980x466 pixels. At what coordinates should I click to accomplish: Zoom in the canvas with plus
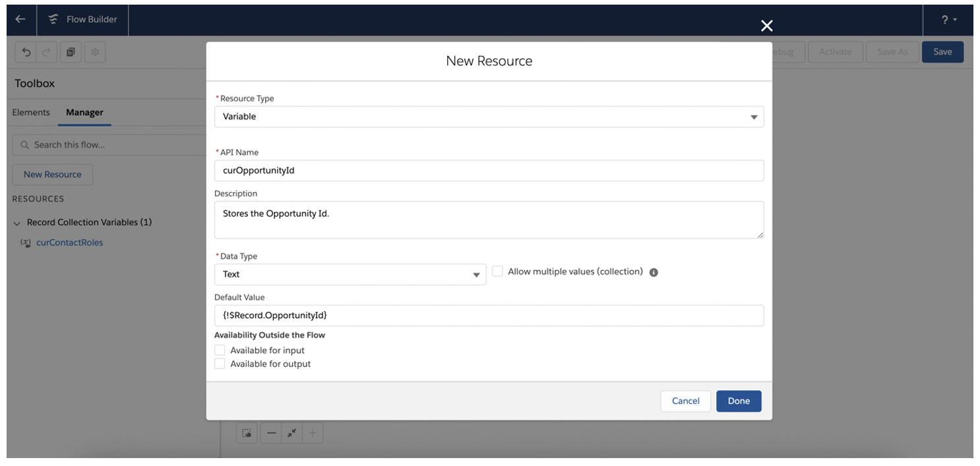click(313, 434)
